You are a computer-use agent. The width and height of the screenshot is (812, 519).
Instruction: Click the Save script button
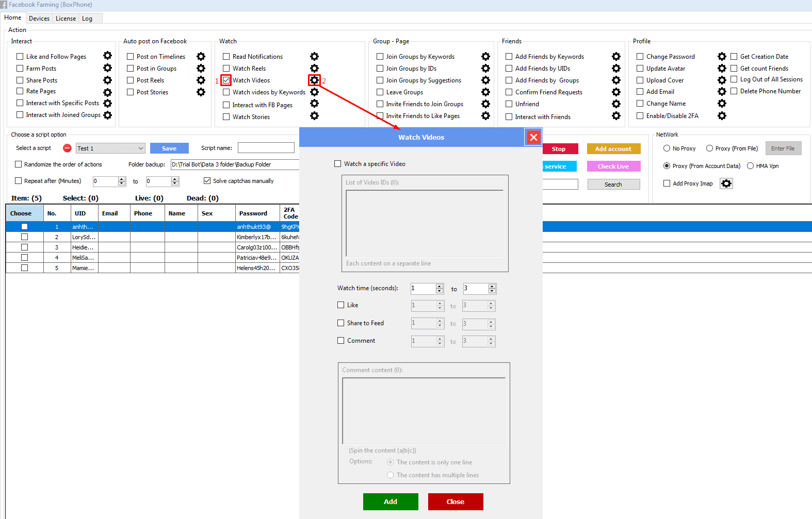pyautogui.click(x=169, y=148)
